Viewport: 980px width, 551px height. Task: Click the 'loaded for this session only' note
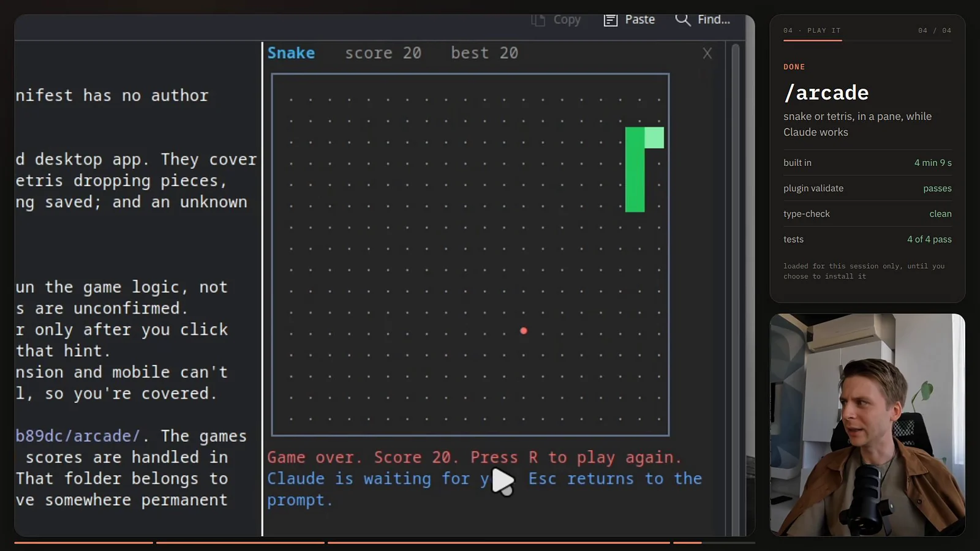pyautogui.click(x=864, y=271)
